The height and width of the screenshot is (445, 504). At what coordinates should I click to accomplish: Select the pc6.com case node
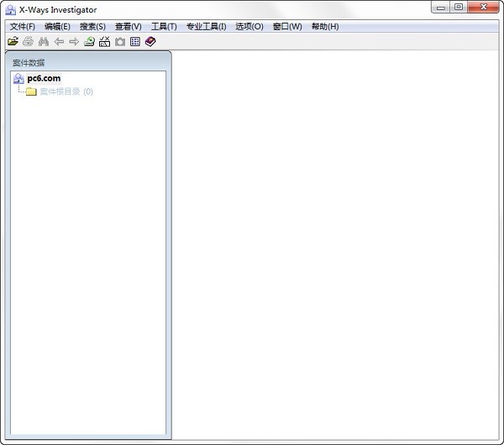[x=44, y=78]
